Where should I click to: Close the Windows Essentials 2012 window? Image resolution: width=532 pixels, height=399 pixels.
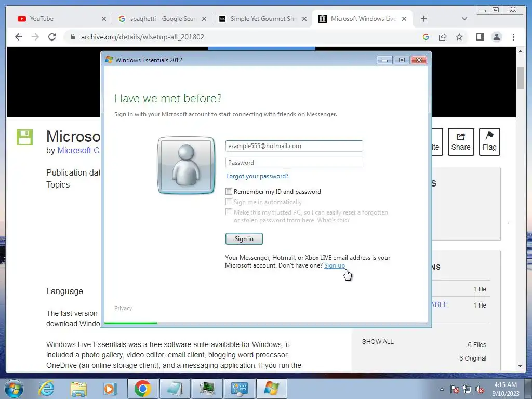[x=419, y=60]
